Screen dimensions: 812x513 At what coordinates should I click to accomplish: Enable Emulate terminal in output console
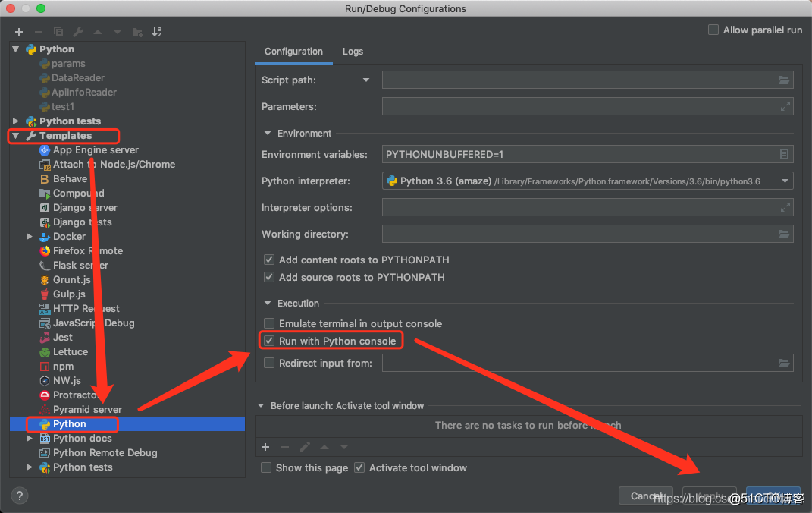(268, 323)
